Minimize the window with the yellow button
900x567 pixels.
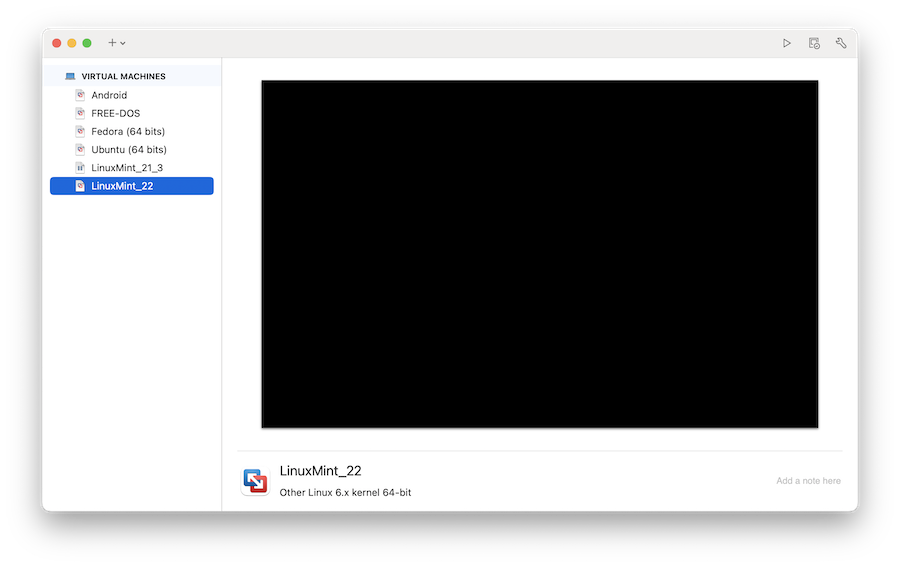[x=72, y=43]
